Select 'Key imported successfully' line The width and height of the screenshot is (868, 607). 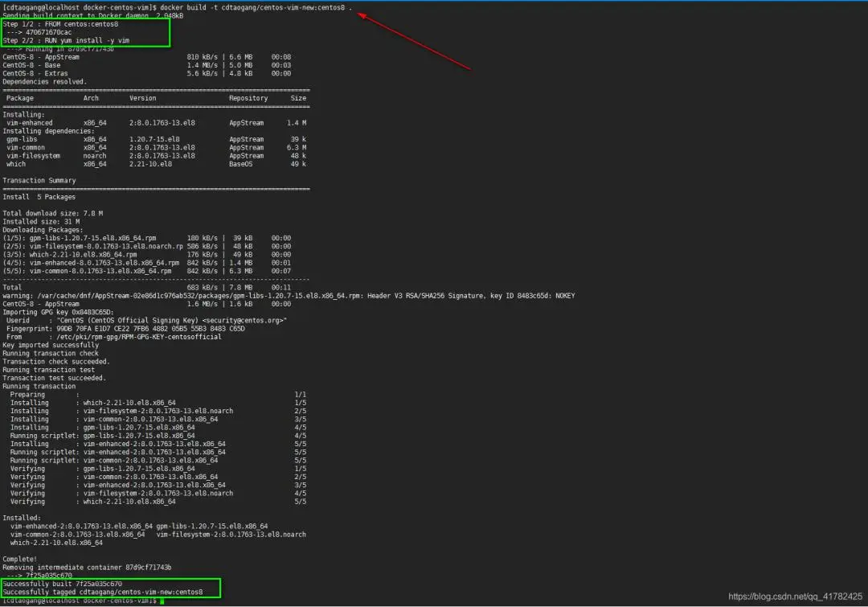click(51, 345)
